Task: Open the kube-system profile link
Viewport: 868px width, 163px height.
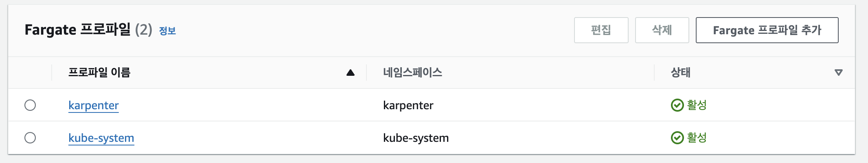Action: (101, 138)
